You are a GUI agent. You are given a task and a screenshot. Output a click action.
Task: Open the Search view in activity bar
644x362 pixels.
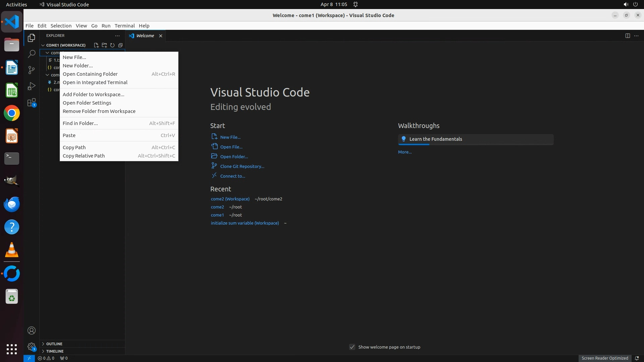pos(31,54)
